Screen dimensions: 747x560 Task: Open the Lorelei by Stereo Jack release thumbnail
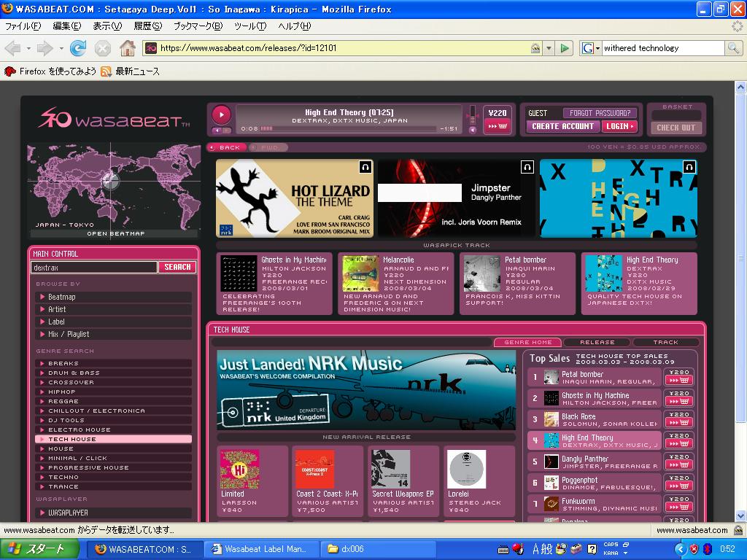(466, 469)
